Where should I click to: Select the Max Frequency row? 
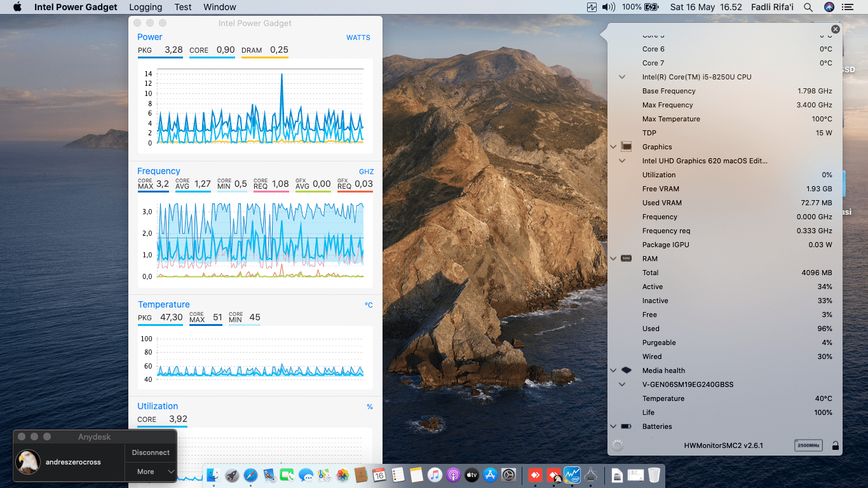click(x=725, y=105)
